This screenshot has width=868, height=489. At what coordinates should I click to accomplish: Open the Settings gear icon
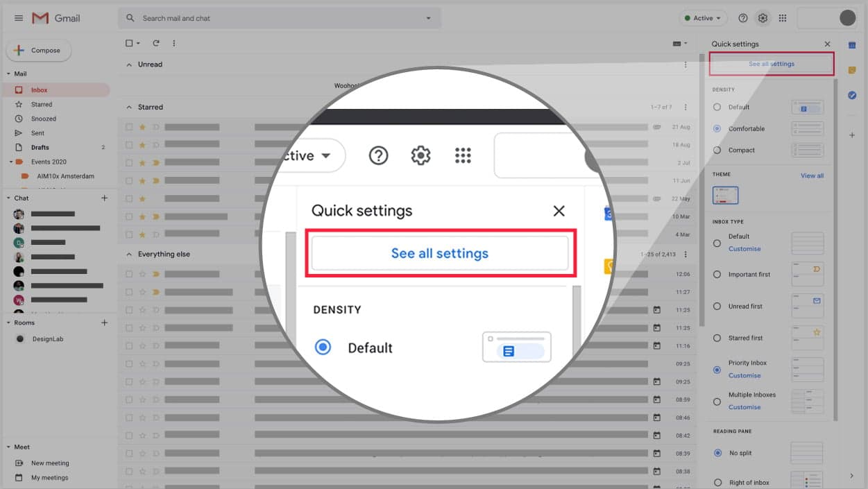(763, 18)
